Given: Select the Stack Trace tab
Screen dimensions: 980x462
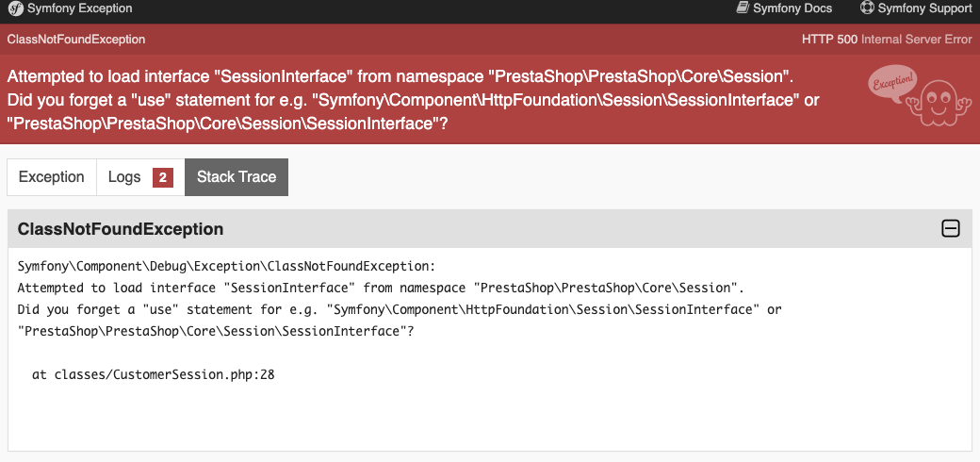Looking at the screenshot, I should point(237,177).
